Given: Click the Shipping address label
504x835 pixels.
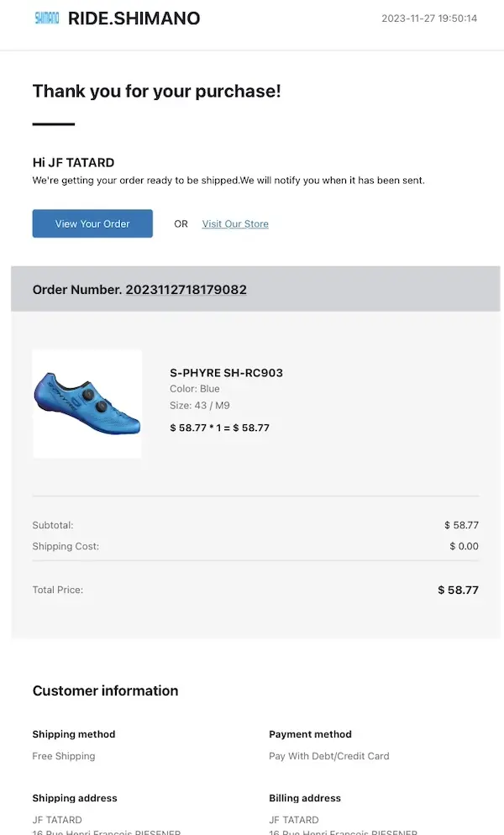Looking at the screenshot, I should (x=75, y=798).
